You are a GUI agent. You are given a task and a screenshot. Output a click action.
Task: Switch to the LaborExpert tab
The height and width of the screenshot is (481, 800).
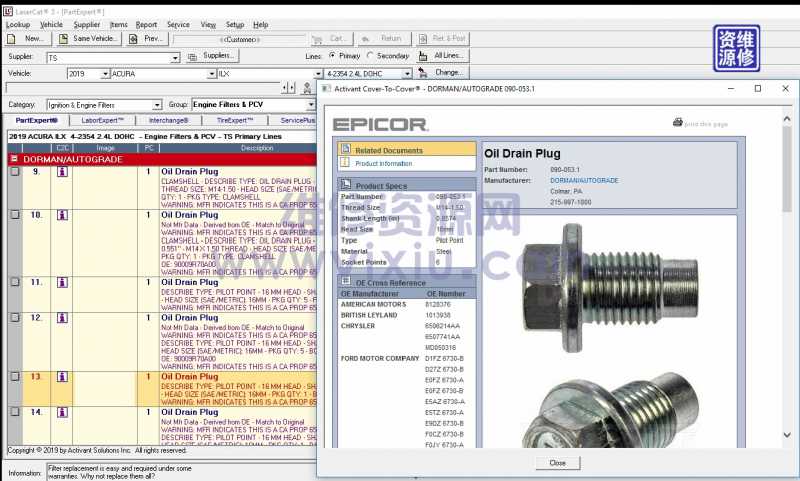[x=103, y=120]
